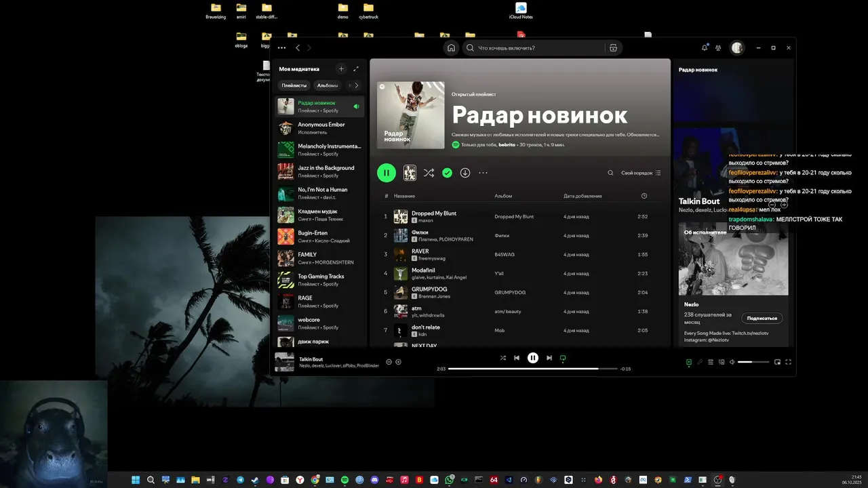Add 'Talkin Bout' to liked with plus-circle

point(398,362)
